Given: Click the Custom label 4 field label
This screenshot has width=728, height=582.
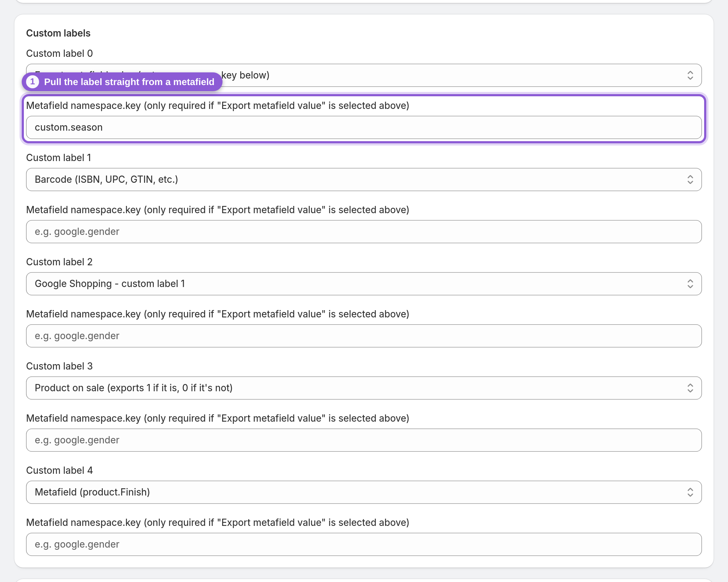Looking at the screenshot, I should [x=59, y=471].
